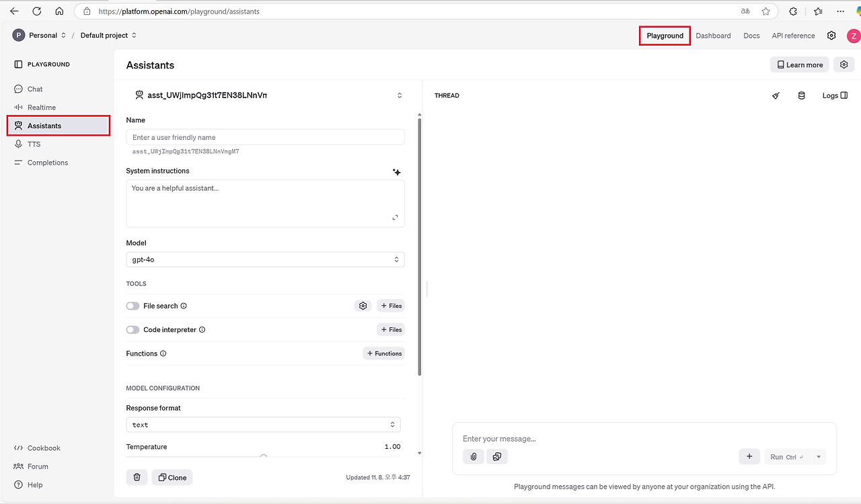The height and width of the screenshot is (504, 861).
Task: Open File search settings gear
Action: [363, 306]
